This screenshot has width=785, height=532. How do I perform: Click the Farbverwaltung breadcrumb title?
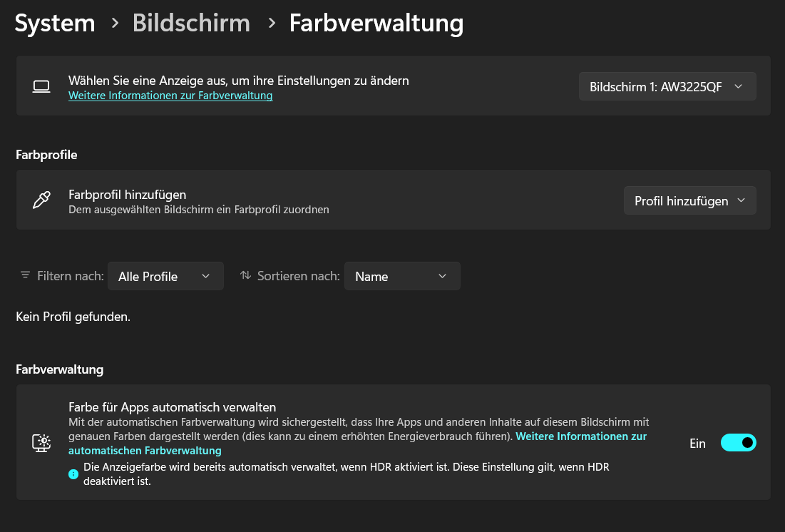[x=376, y=24]
